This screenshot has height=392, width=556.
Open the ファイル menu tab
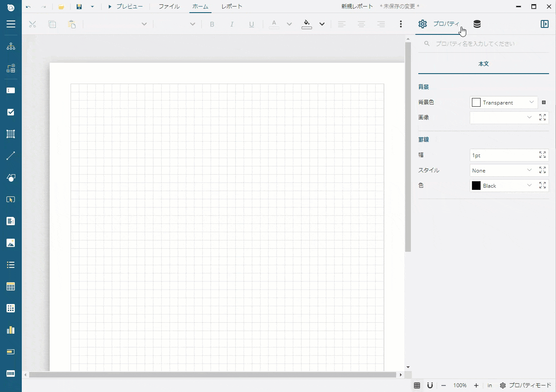pos(169,7)
